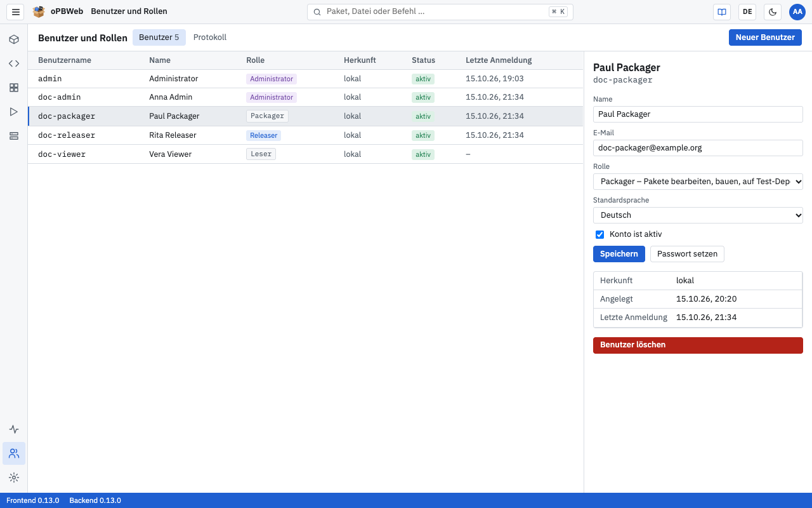Open the grid dashboard sidebar icon
This screenshot has height=508, width=812.
click(14, 88)
